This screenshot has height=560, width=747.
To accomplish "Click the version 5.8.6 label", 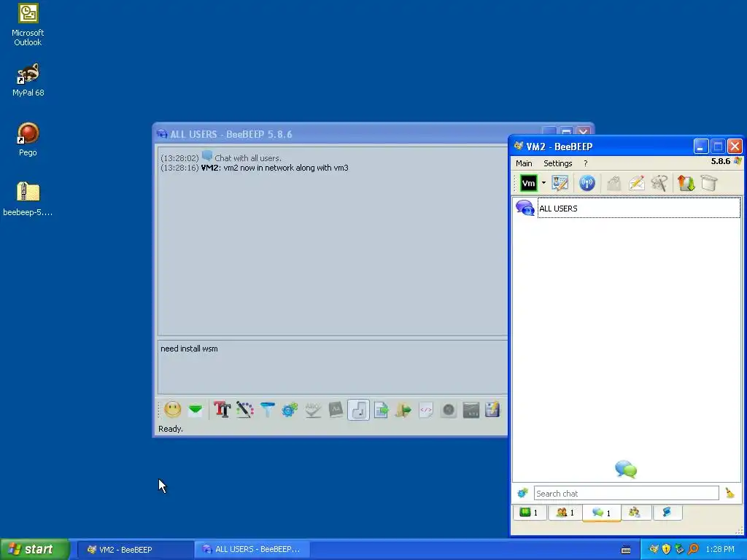I will point(720,161).
